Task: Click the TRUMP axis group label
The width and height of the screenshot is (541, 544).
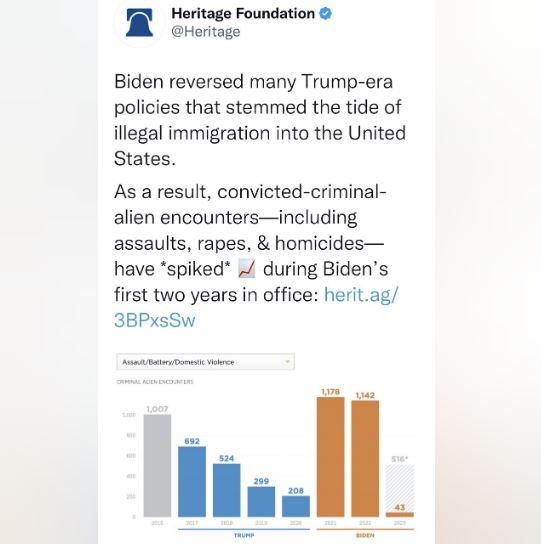Action: (244, 535)
